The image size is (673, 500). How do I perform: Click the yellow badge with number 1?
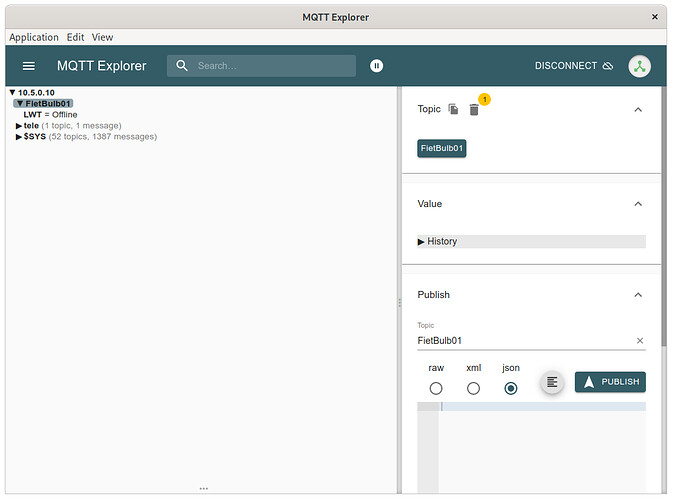point(485,99)
